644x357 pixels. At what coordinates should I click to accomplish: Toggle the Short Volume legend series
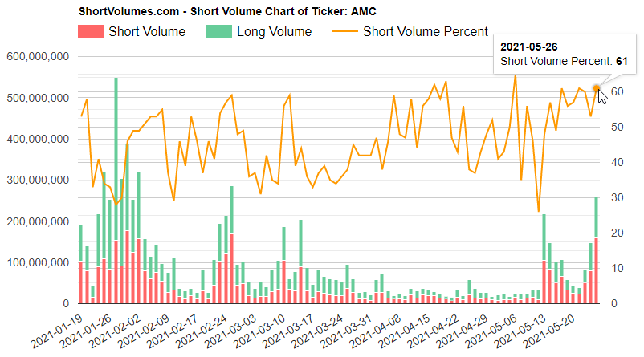click(x=146, y=32)
